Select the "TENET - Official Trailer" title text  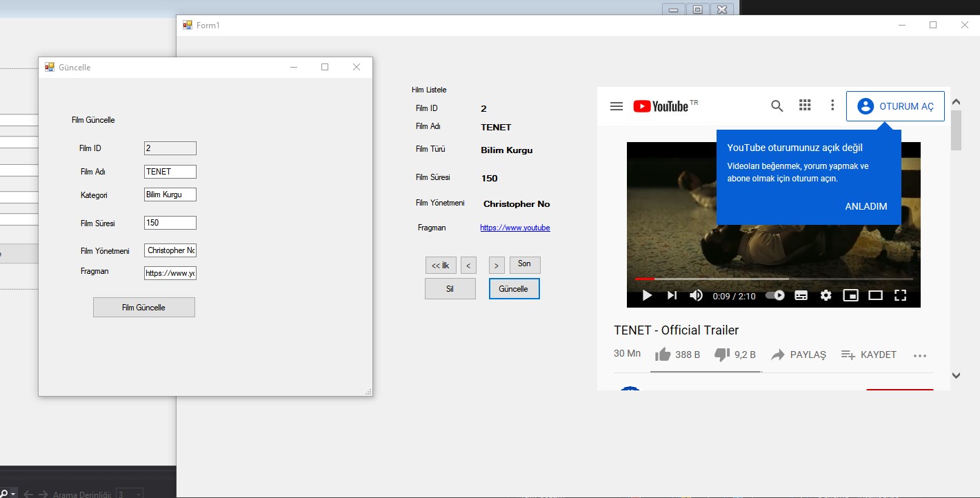[676, 330]
